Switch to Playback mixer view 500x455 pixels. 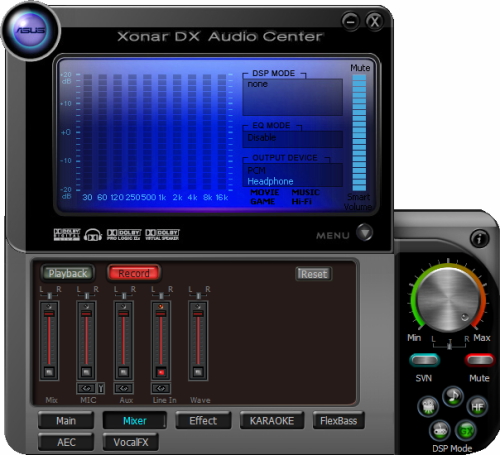pos(68,273)
